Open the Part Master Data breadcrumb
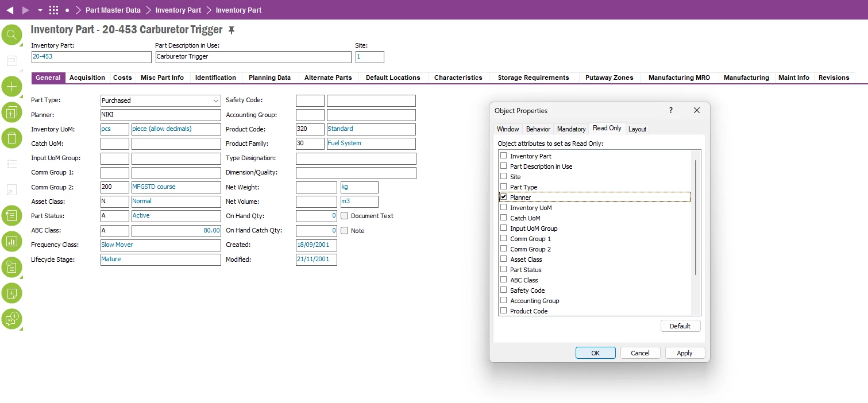The image size is (868, 403). tap(113, 10)
